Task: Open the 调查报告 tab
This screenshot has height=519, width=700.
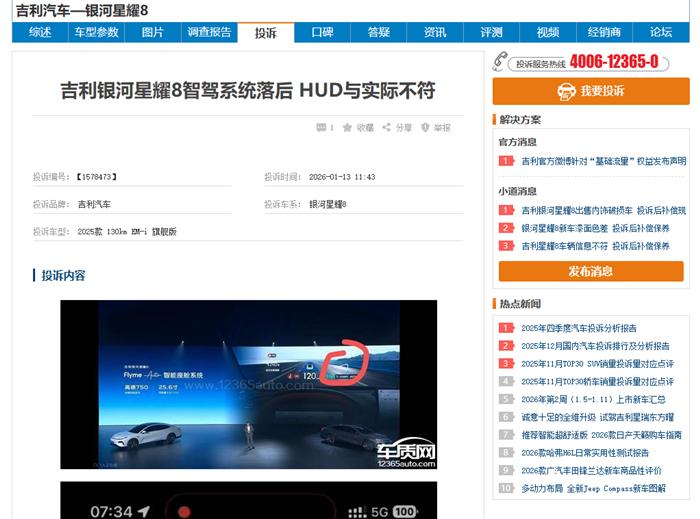Action: 209,32
